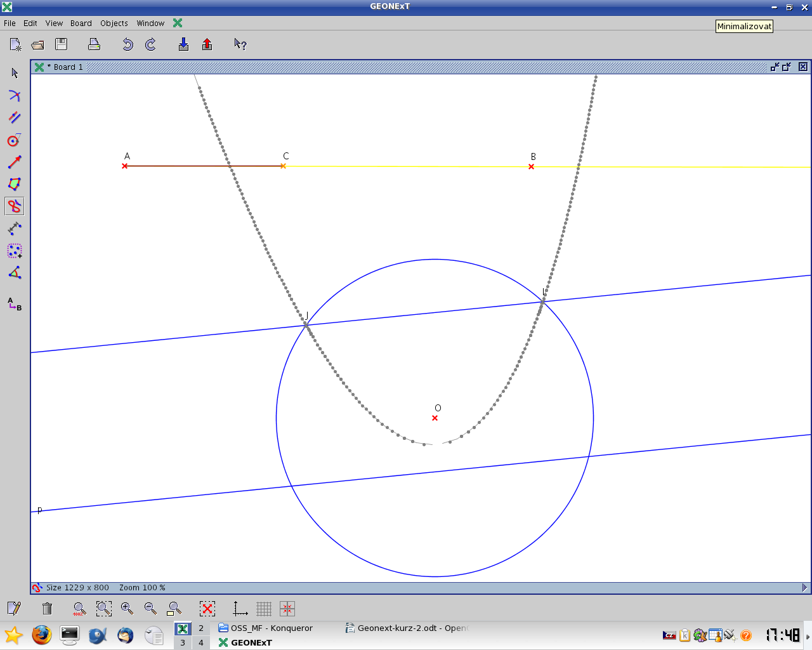Open a file using the folder icon

click(x=37, y=44)
